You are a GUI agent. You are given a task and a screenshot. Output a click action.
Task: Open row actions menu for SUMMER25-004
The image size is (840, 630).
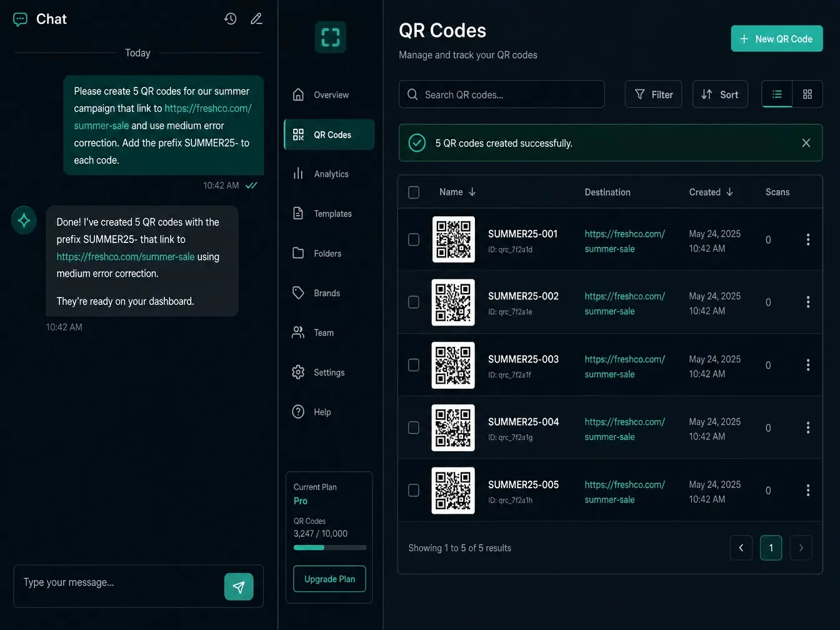coord(807,427)
